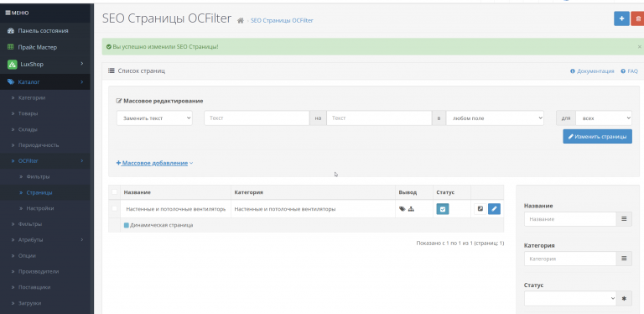644x314 pixels.
Task: Open the любом поле dropdown
Action: tap(495, 118)
